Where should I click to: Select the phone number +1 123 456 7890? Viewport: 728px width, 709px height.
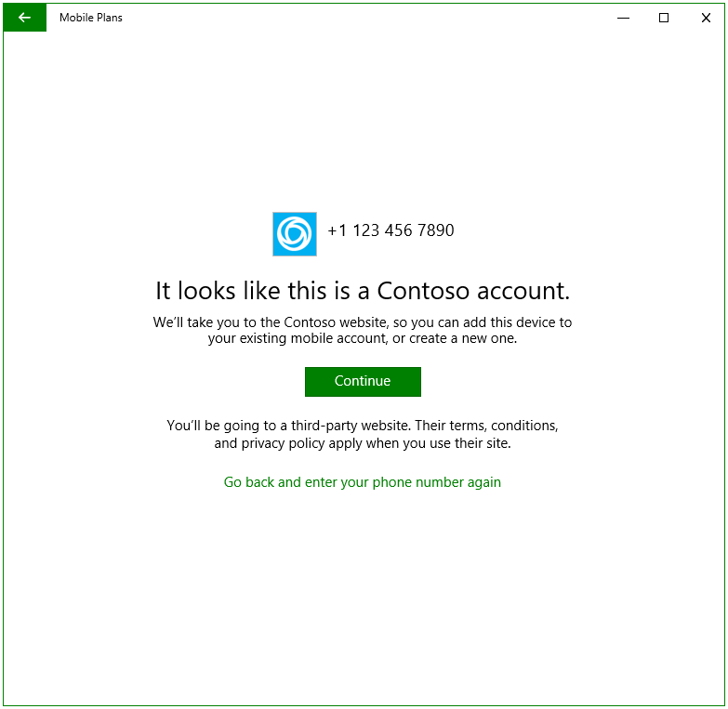pos(390,230)
